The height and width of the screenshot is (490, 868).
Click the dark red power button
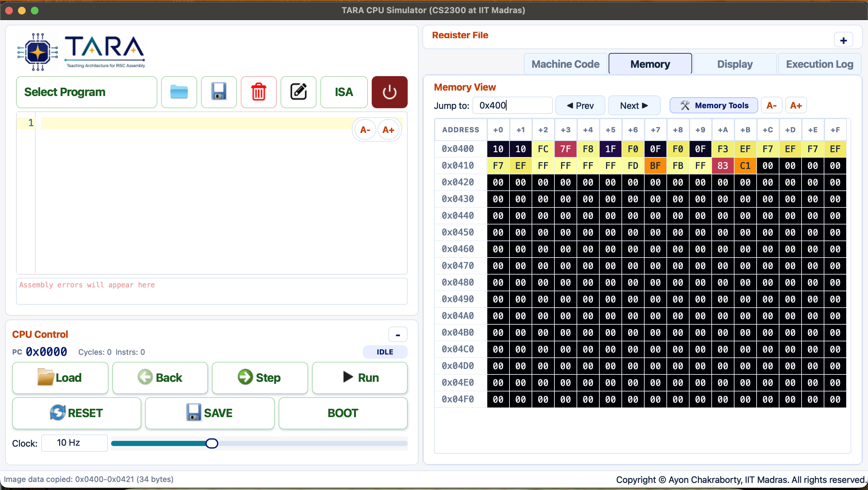(x=389, y=92)
